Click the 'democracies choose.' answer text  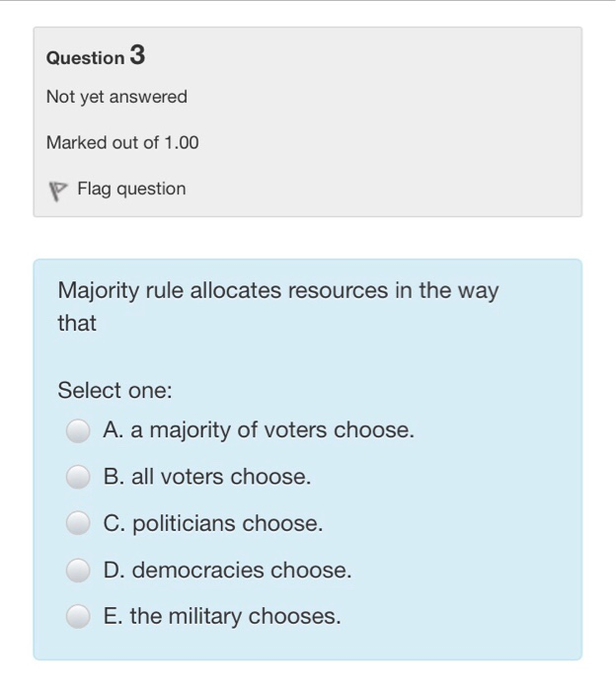click(x=242, y=570)
